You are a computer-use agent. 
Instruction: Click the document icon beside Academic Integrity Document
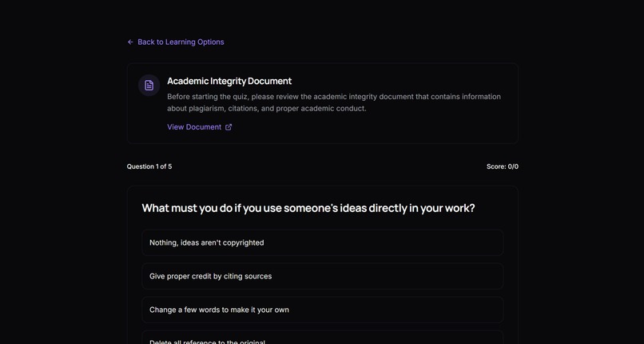pyautogui.click(x=149, y=85)
